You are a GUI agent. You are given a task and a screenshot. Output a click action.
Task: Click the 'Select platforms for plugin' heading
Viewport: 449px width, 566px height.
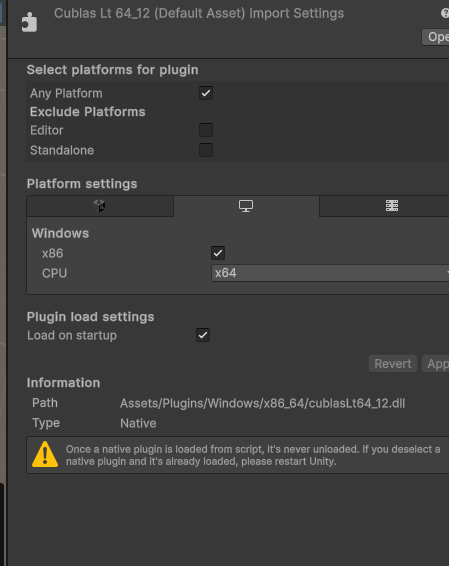click(x=112, y=70)
